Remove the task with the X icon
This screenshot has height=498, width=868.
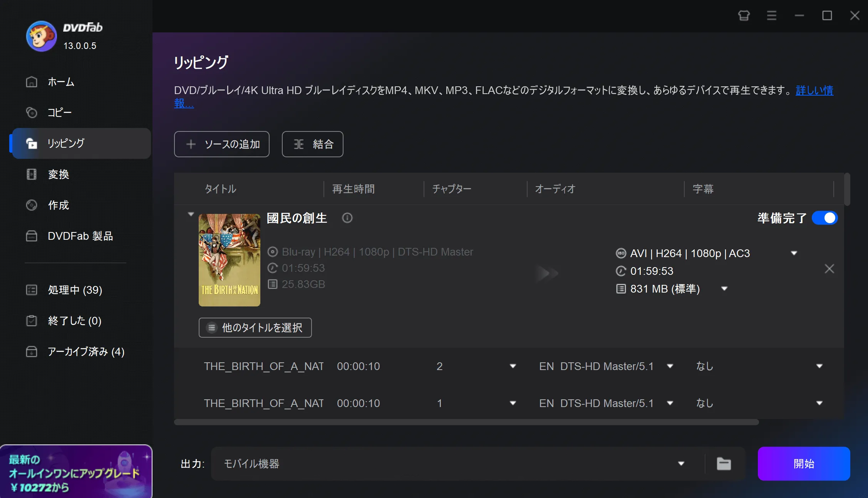coord(829,269)
